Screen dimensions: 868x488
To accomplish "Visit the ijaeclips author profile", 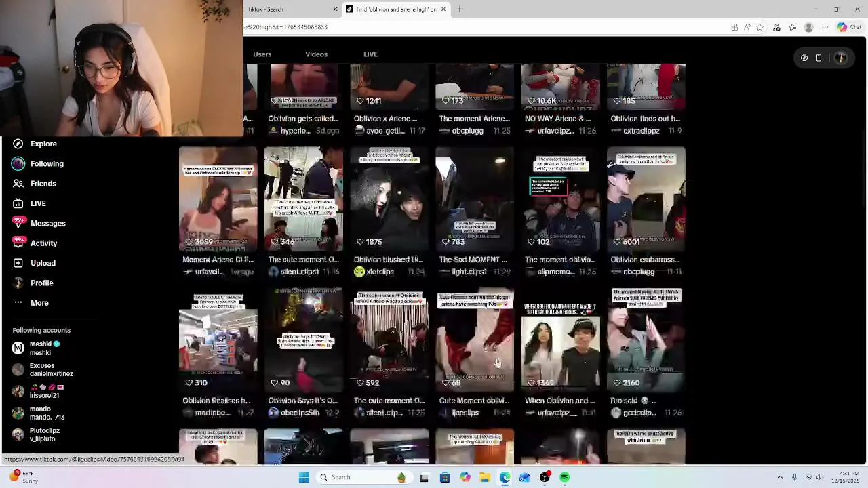I will (465, 413).
